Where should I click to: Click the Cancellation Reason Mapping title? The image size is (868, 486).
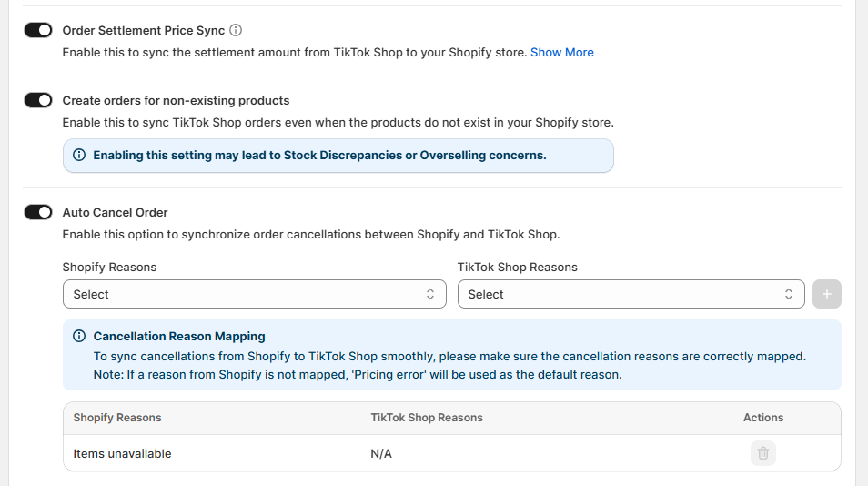tap(179, 336)
